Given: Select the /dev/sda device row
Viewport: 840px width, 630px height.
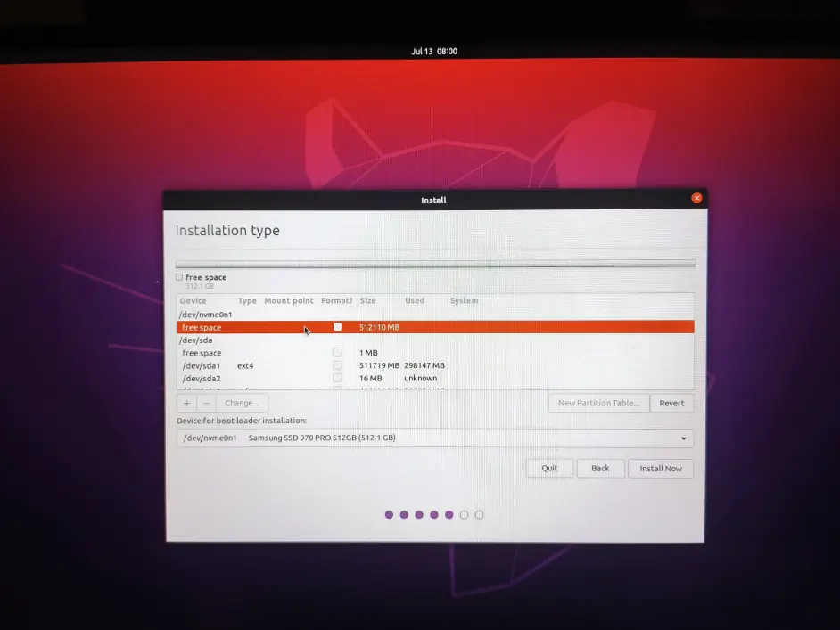Looking at the screenshot, I should [x=435, y=340].
